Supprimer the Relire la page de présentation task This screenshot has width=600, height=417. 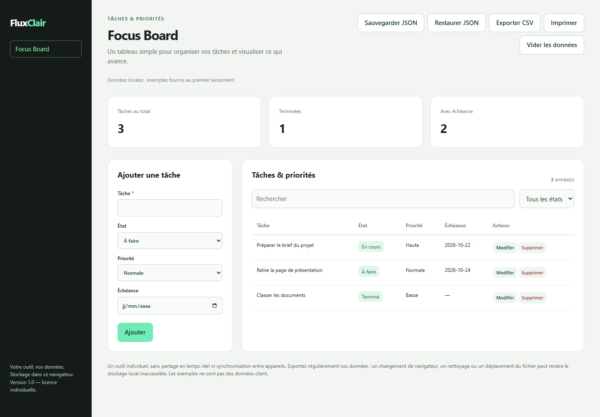pos(532,272)
